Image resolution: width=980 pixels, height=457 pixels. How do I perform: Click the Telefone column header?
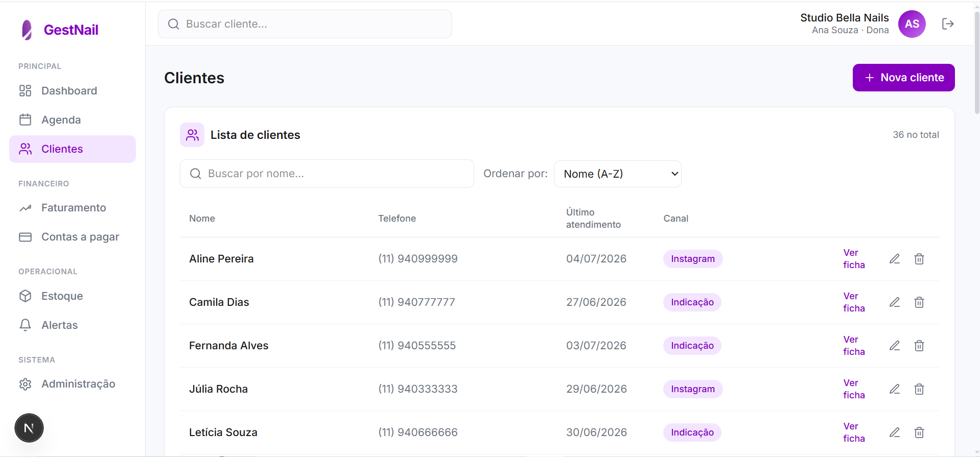pos(397,219)
